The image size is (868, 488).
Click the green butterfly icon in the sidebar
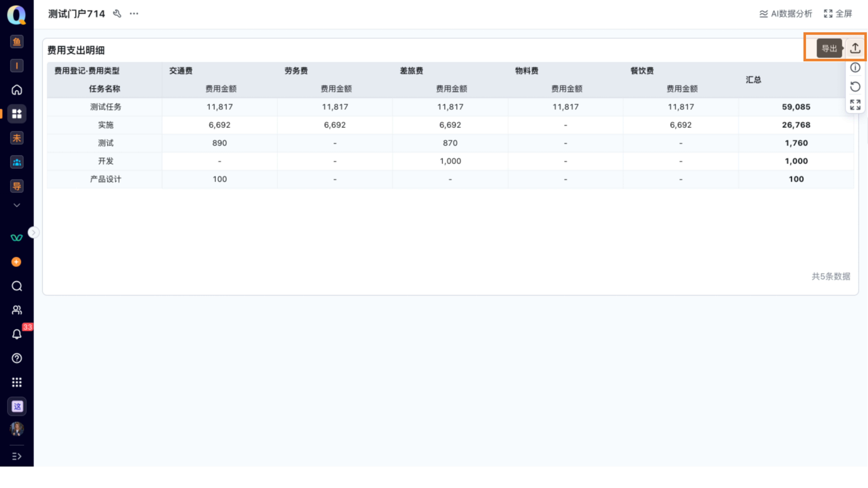coord(17,238)
